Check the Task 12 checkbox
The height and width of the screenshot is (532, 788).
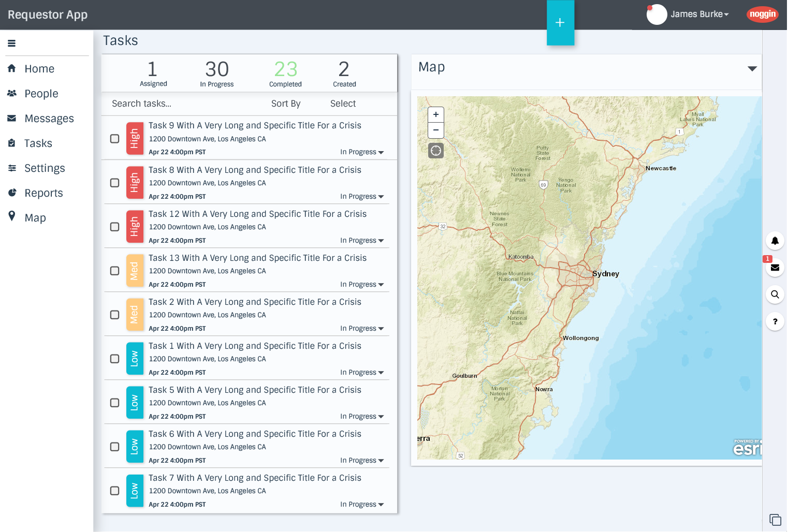click(x=115, y=227)
